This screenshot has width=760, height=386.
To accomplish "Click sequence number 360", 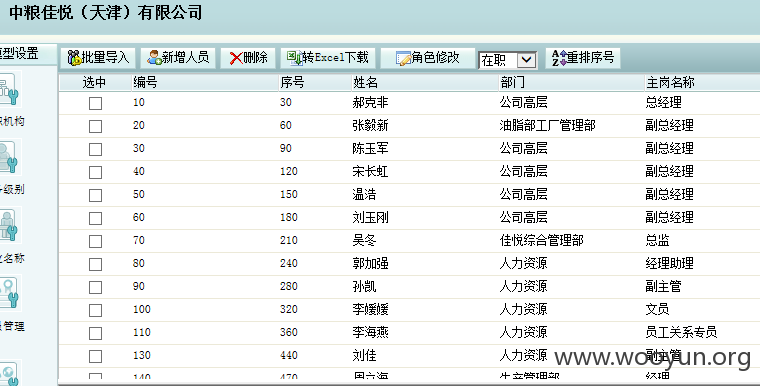I will pos(289,333).
